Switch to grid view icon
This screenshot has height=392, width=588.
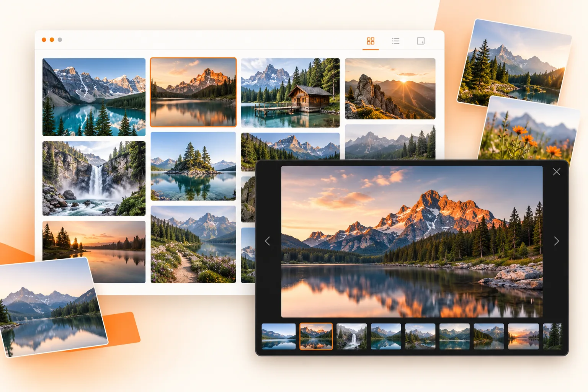click(x=371, y=41)
